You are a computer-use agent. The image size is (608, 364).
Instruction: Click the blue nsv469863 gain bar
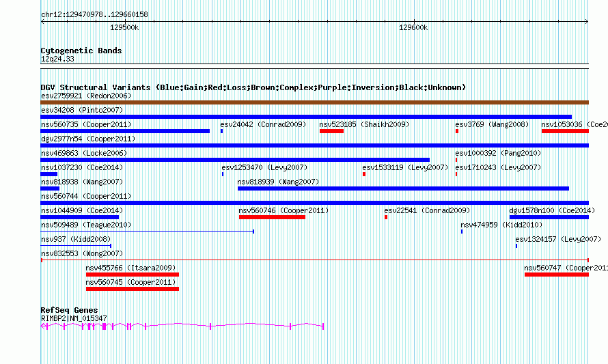pyautogui.click(x=235, y=160)
